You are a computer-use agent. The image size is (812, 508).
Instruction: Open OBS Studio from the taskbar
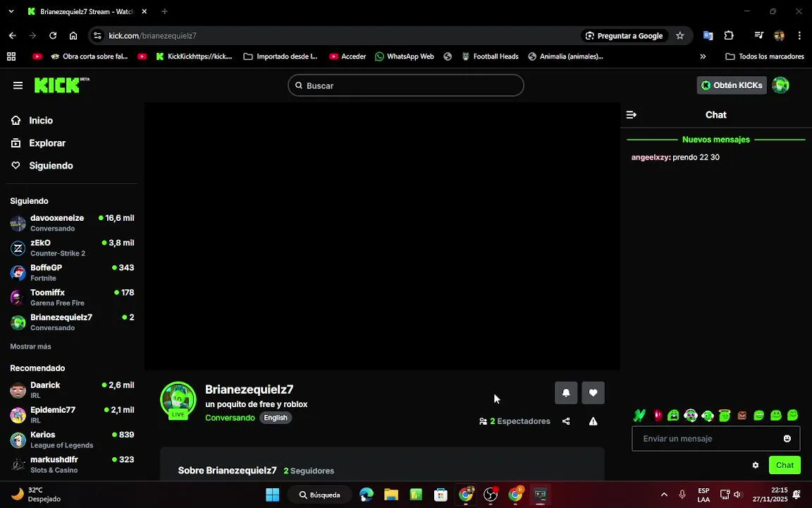click(x=491, y=495)
